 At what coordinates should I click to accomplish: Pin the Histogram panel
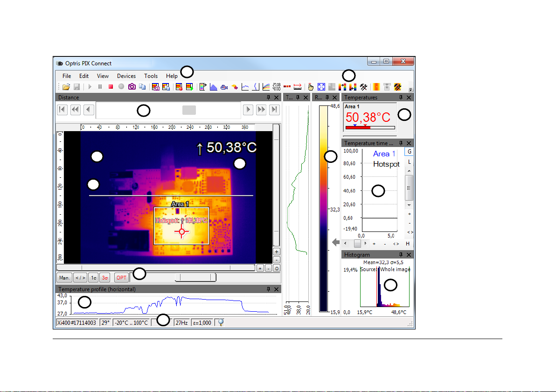tap(401, 255)
